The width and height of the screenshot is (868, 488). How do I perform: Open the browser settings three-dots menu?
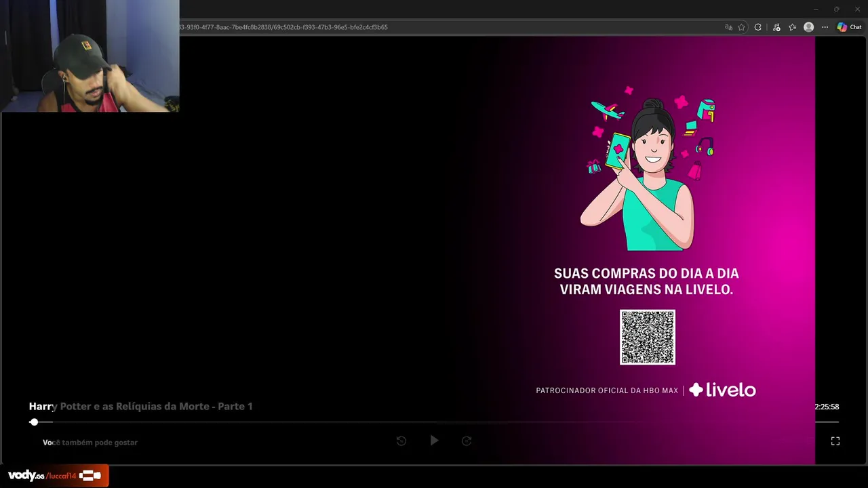click(x=825, y=27)
